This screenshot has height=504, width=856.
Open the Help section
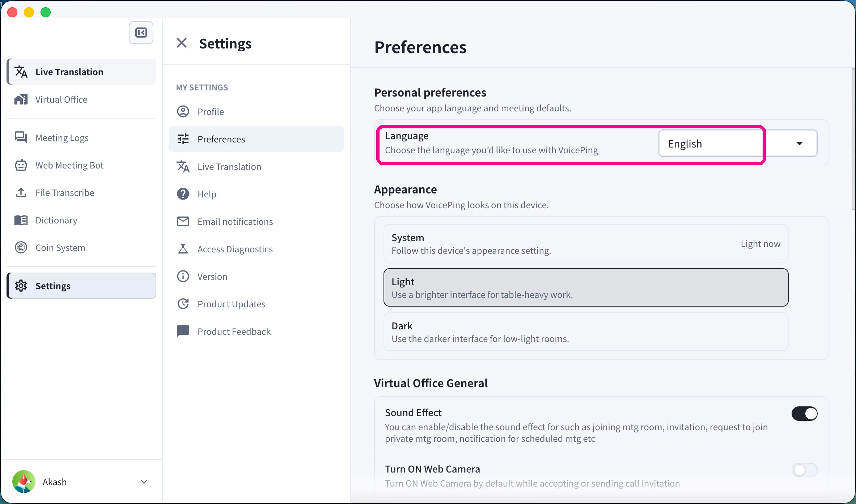pos(257,194)
